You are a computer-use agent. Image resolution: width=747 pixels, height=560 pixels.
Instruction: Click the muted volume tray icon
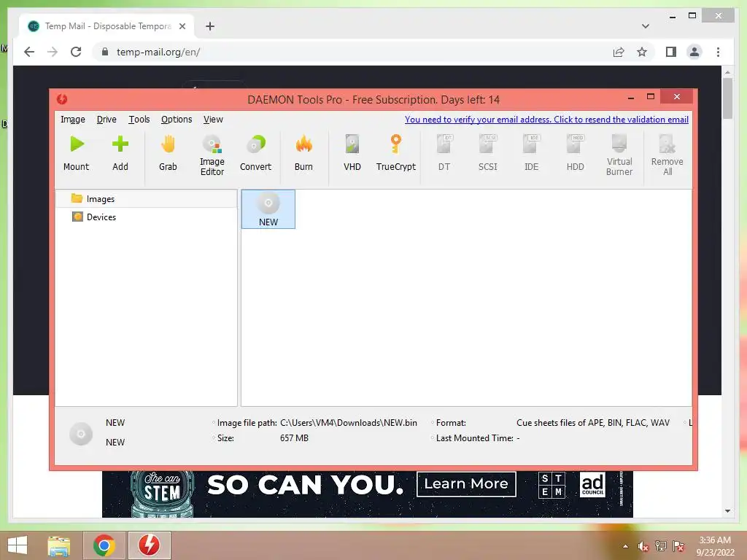(x=643, y=546)
